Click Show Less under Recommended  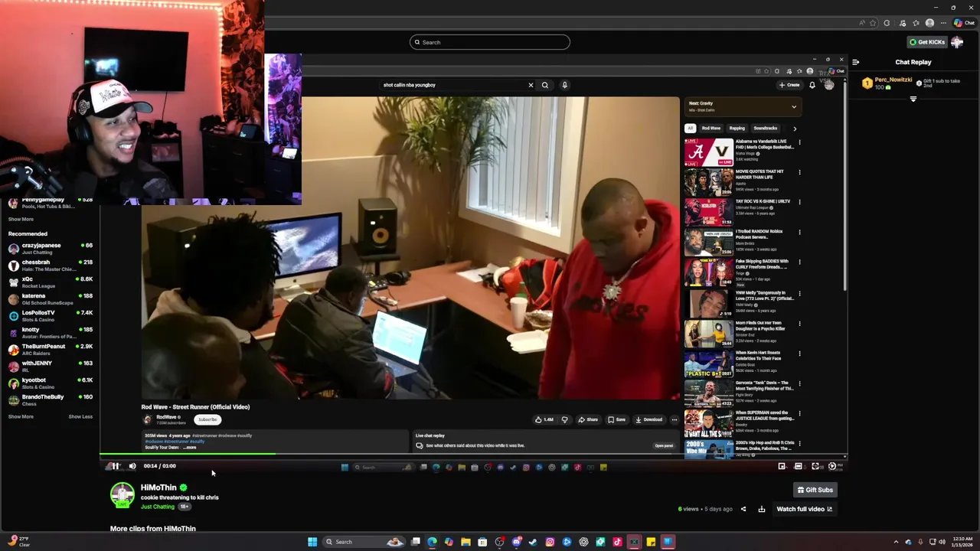click(x=80, y=416)
